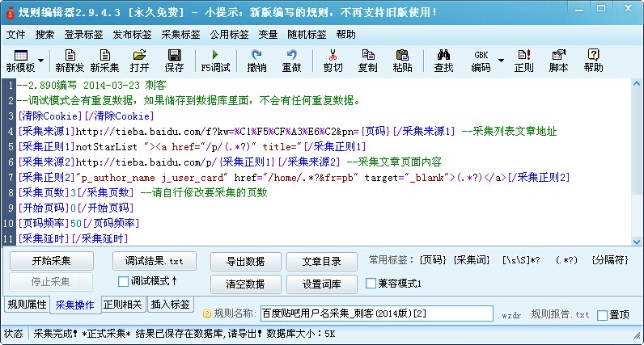The height and width of the screenshot is (345, 644).
Task: Switch to the 插入标签 tab
Action: point(170,305)
